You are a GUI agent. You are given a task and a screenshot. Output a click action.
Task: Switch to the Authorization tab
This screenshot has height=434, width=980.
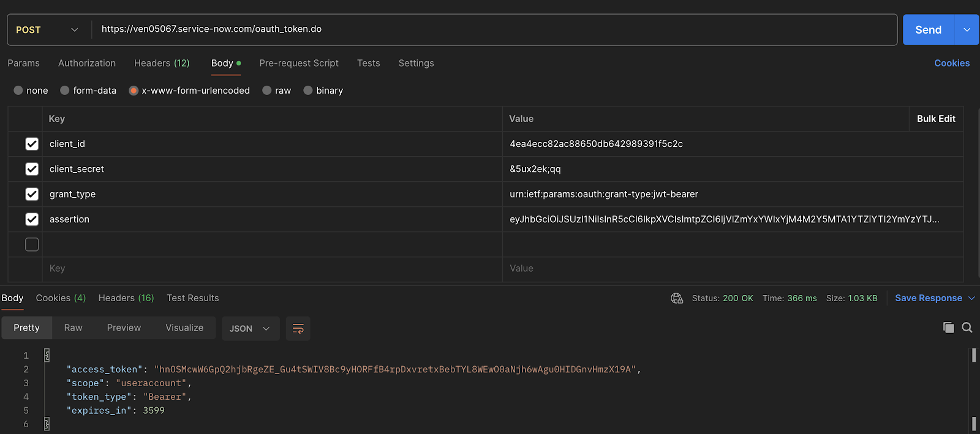87,63
